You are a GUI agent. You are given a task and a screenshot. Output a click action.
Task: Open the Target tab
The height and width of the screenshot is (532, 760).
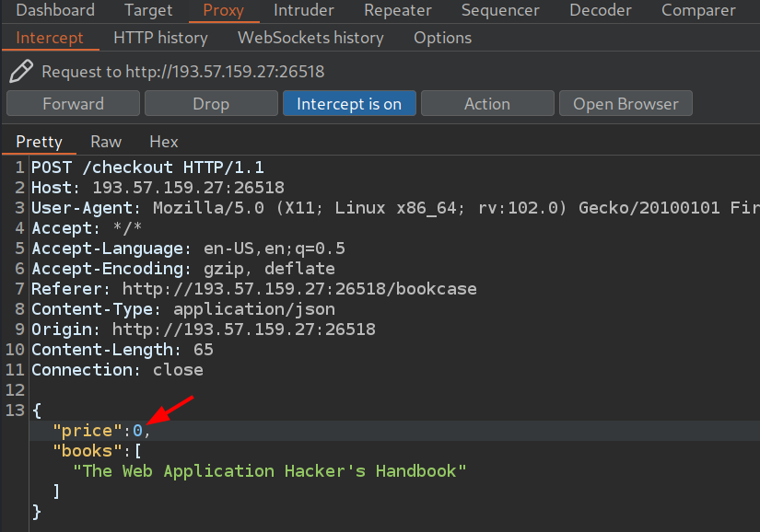(148, 11)
